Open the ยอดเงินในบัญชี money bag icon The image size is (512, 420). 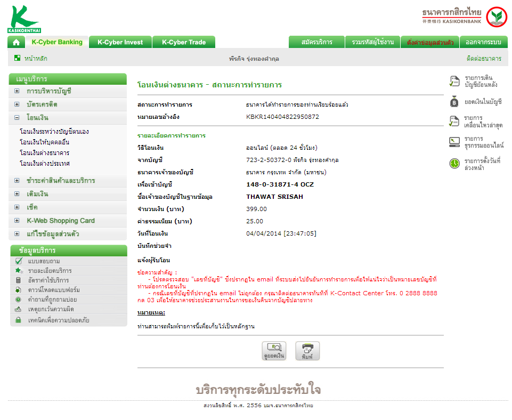(454, 102)
